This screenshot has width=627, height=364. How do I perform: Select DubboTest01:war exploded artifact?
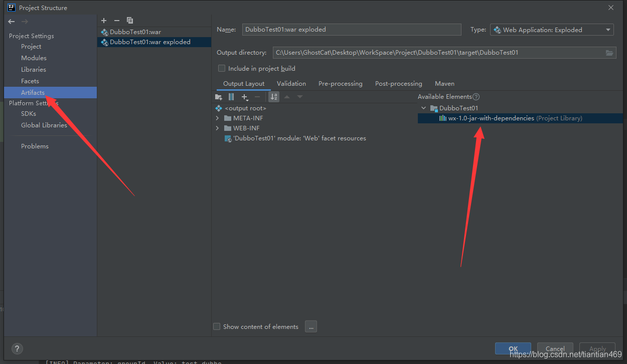click(x=154, y=42)
